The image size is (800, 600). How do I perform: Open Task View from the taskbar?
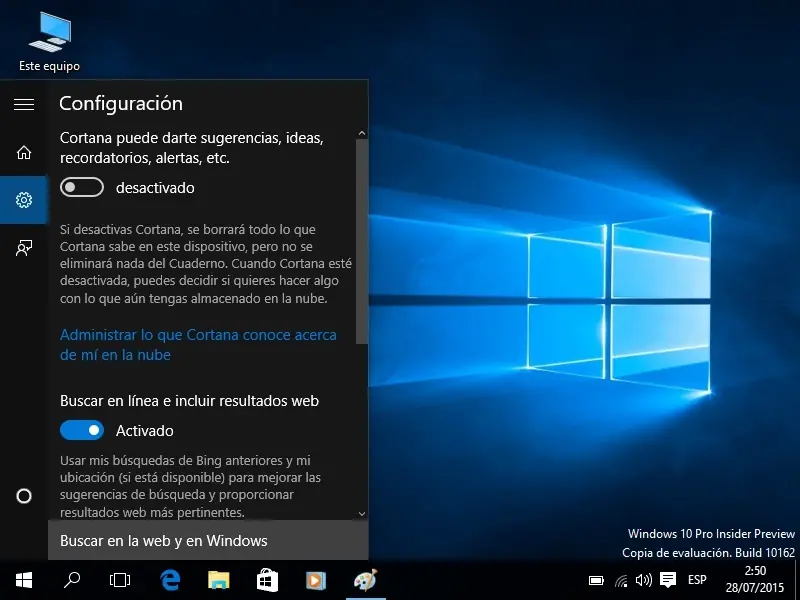[120, 580]
